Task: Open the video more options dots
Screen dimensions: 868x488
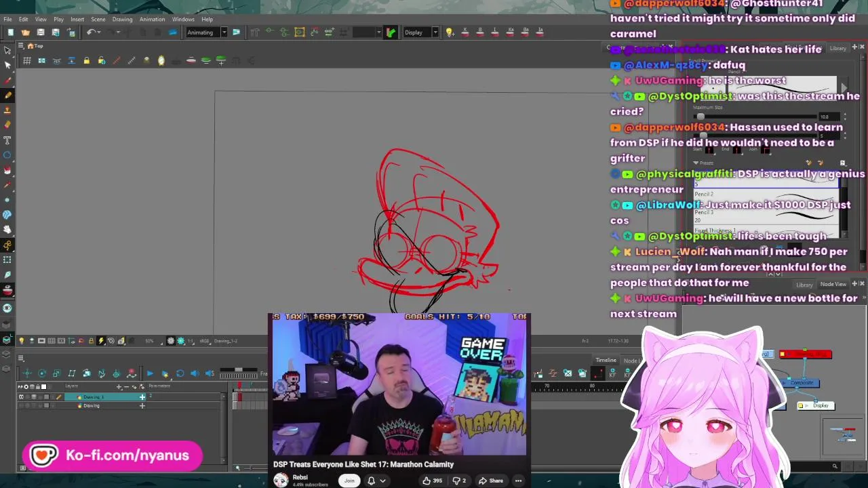Action: (x=518, y=481)
